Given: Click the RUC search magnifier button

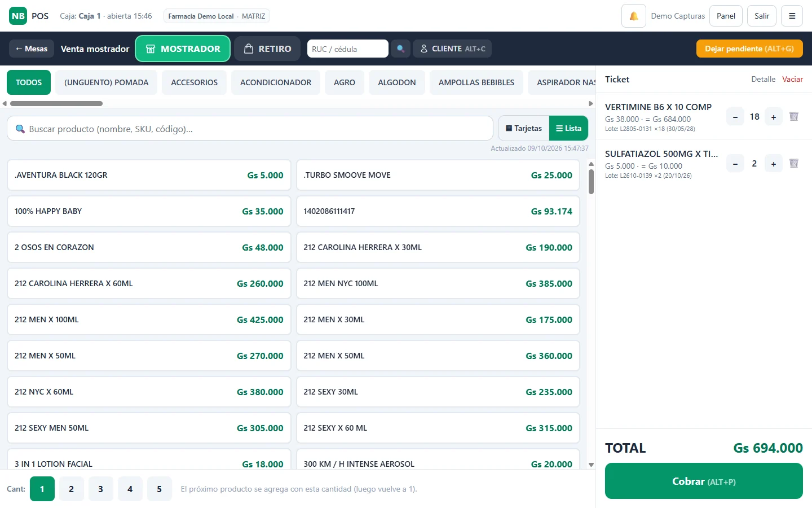Looking at the screenshot, I should click(x=400, y=49).
